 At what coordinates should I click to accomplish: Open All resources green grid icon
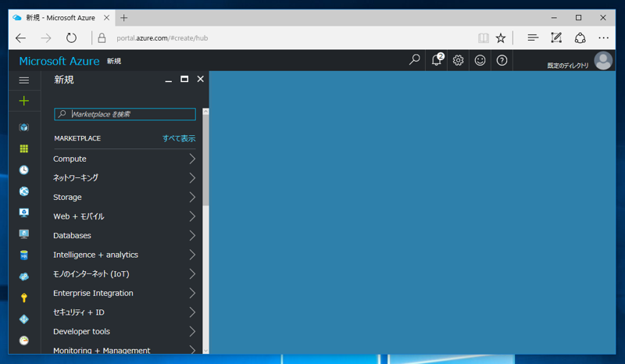[24, 148]
